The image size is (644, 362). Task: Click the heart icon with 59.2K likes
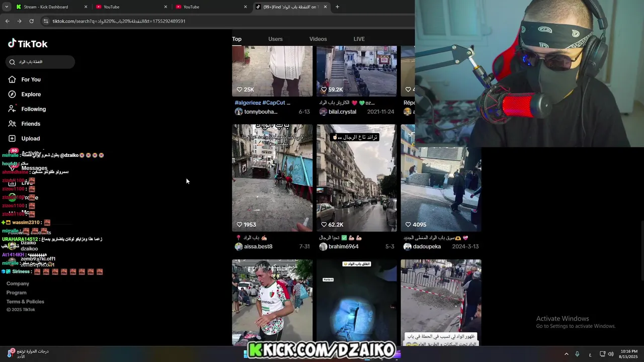click(324, 89)
